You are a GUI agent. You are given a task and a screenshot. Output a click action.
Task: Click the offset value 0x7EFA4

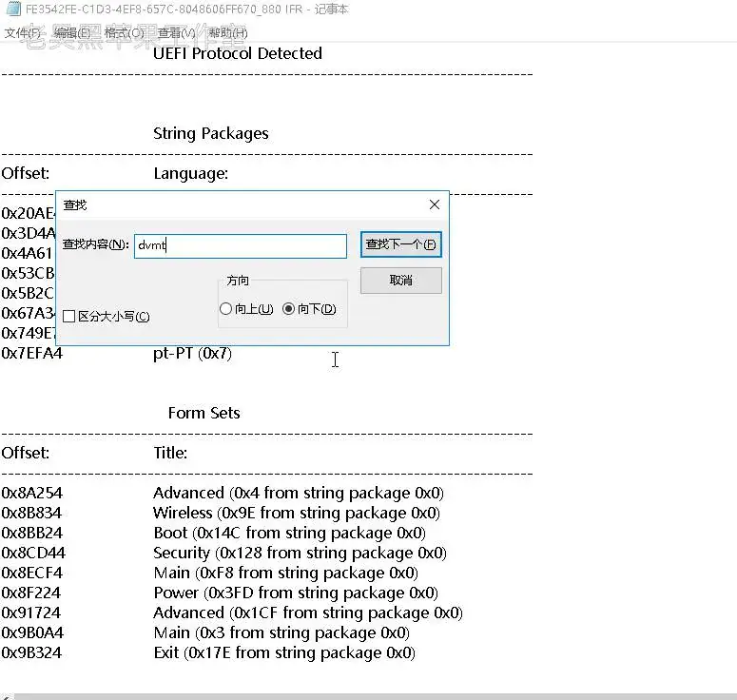pos(31,353)
